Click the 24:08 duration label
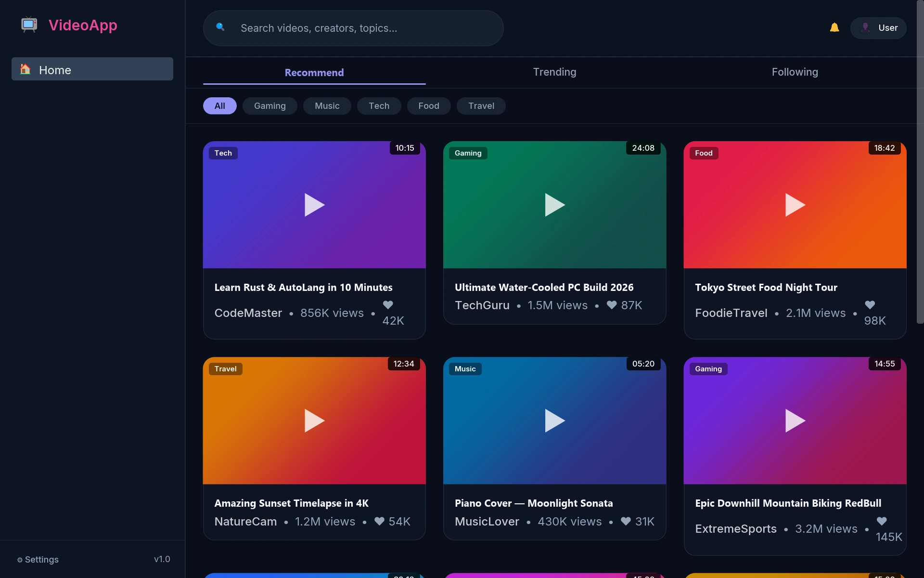The image size is (924, 578). 643,148
